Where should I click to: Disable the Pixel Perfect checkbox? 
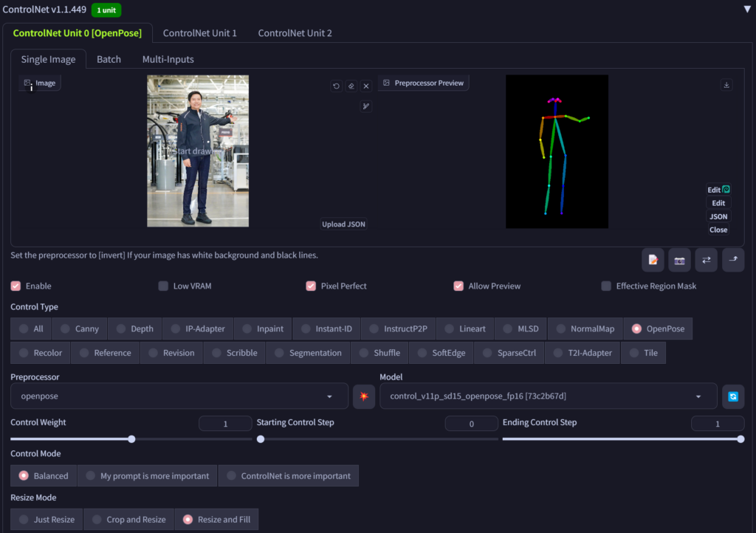tap(311, 286)
